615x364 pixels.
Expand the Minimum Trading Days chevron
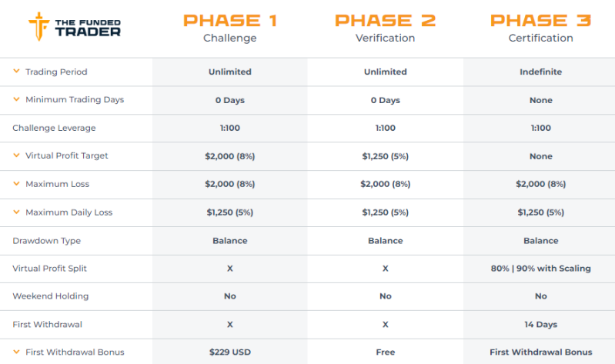point(16,100)
